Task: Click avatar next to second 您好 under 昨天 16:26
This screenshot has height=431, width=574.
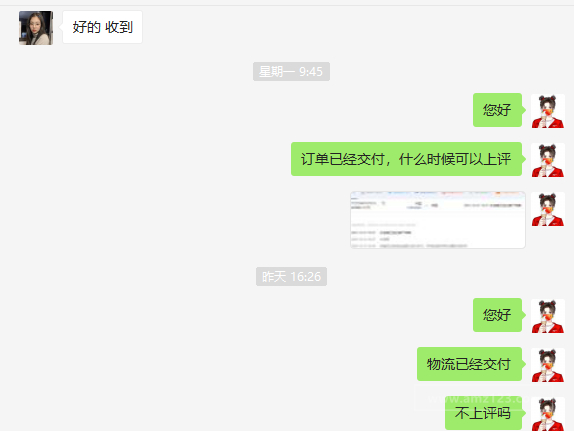Action: [x=548, y=316]
